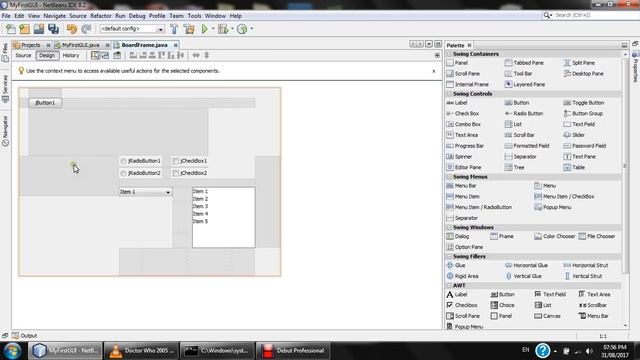The height and width of the screenshot is (360, 640).
Task: Switch to the History view toggle
Action: pos(71,56)
